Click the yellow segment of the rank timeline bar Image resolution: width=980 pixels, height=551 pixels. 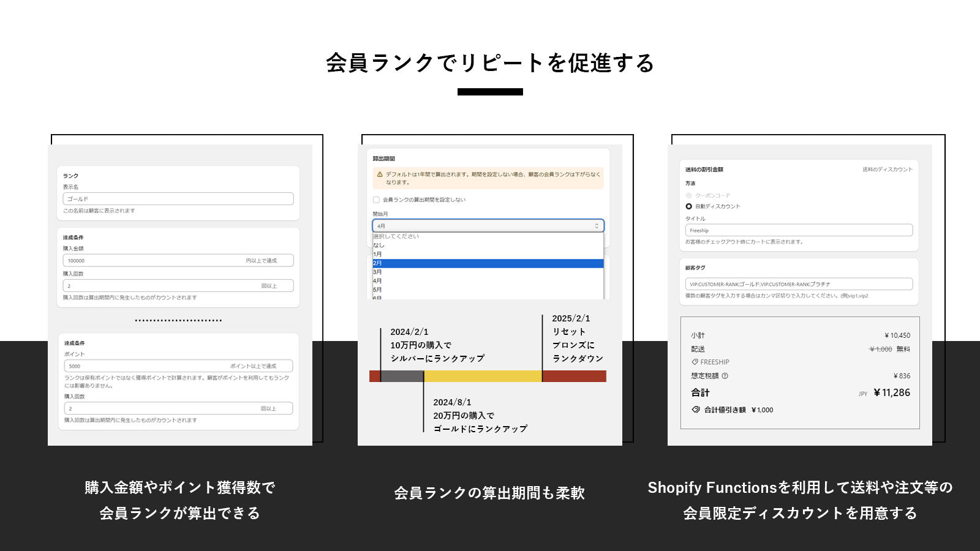[484, 376]
